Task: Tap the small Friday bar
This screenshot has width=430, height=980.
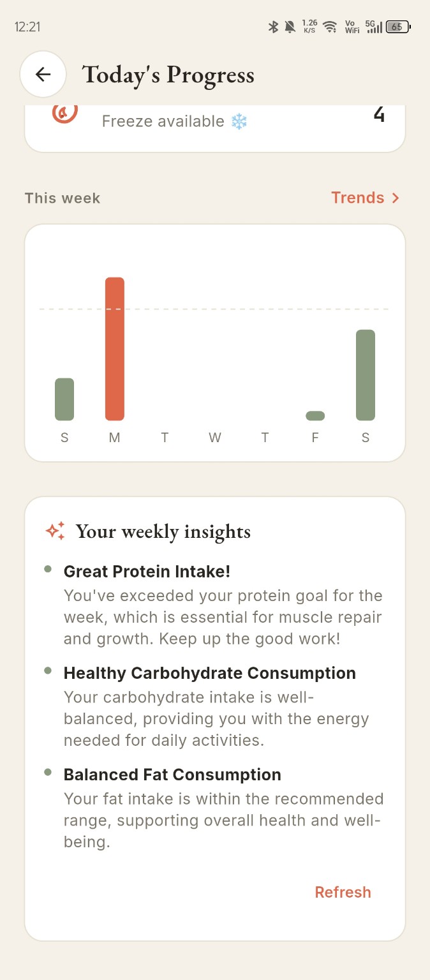Action: click(x=315, y=416)
